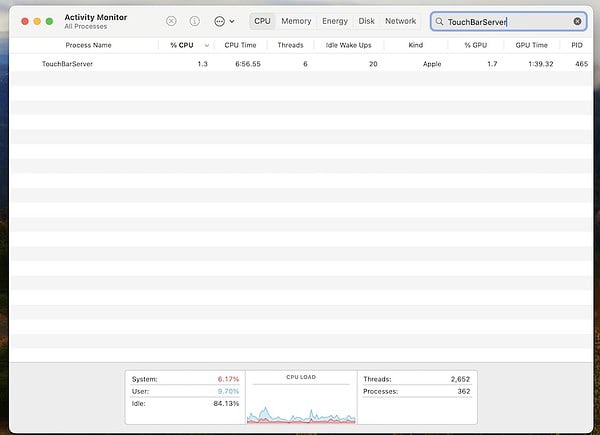
Task: Clear the search field text
Action: point(577,21)
